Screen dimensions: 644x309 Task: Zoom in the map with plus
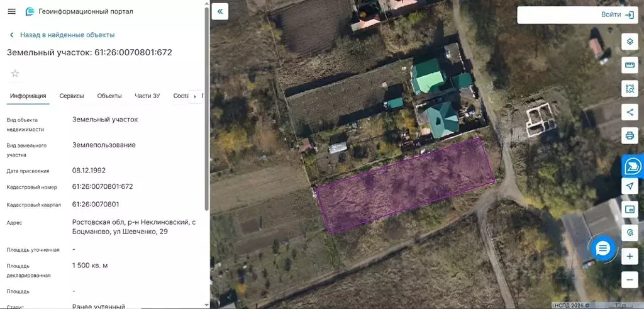coord(630,256)
